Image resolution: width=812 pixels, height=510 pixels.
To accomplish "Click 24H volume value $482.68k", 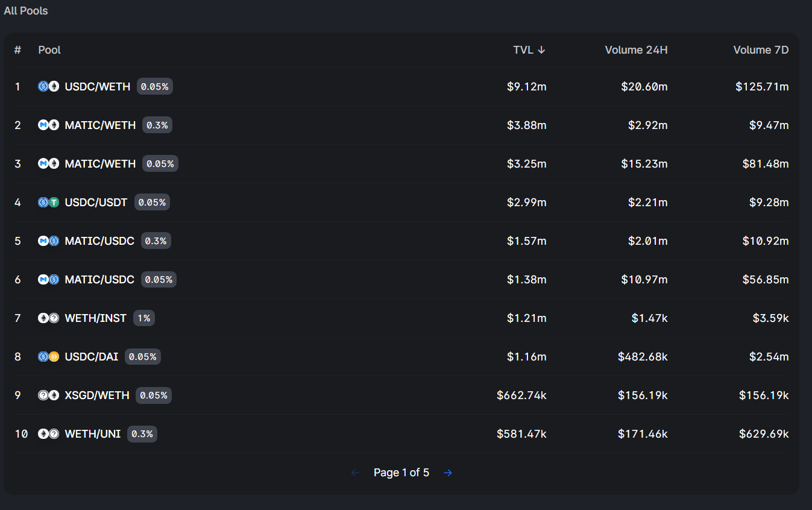I will point(643,356).
